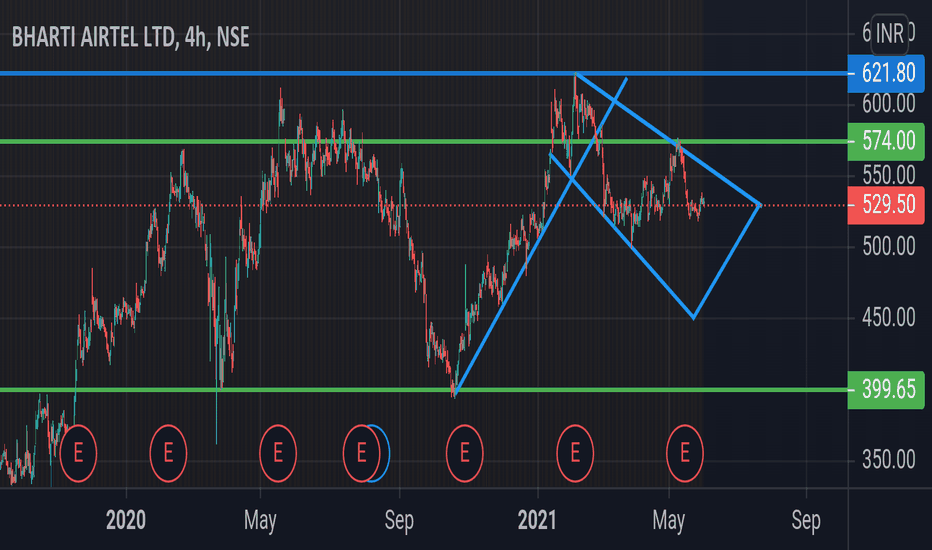Click the last earnings marker near May 2021
Viewport: 932px width, 550px height.
(x=685, y=453)
